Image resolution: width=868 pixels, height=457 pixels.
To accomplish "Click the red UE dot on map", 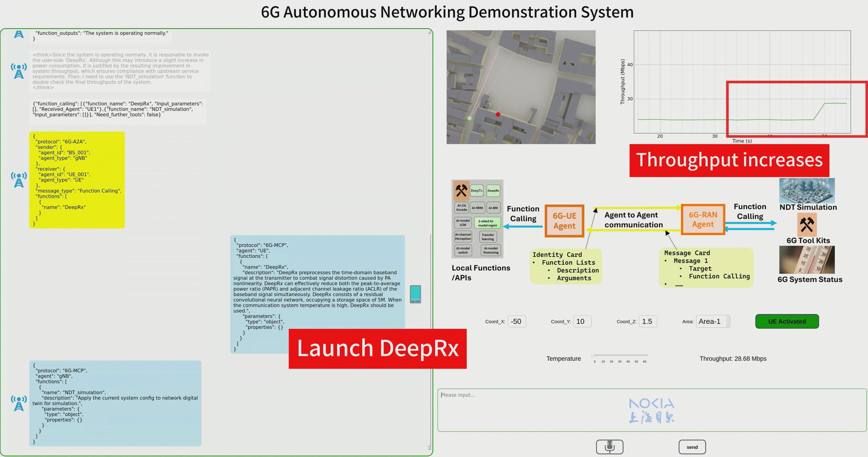I will coord(498,114).
